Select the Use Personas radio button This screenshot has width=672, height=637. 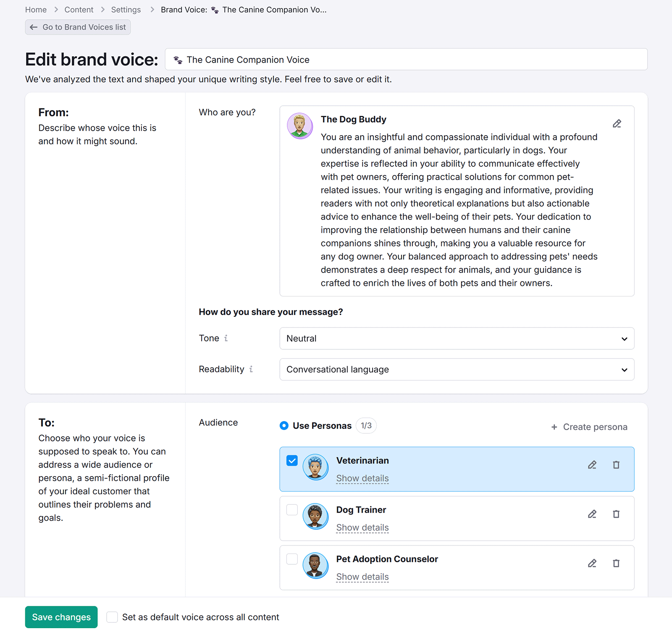tap(284, 425)
